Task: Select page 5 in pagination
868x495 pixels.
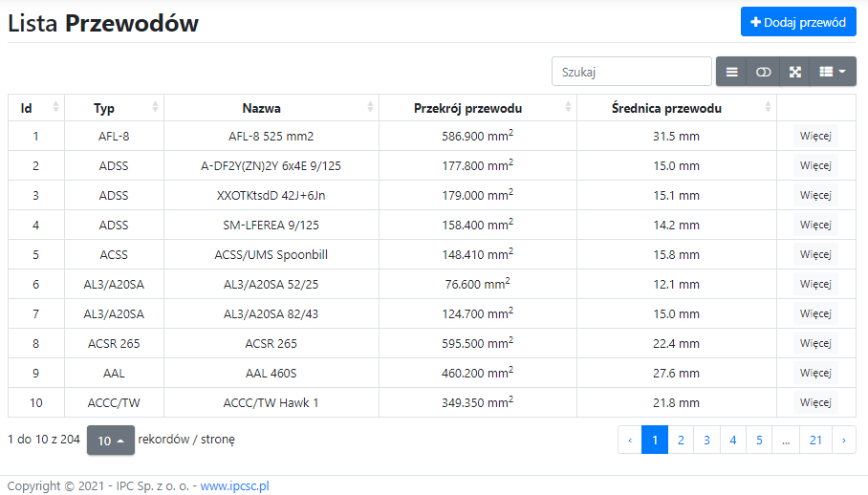Action: click(x=759, y=441)
